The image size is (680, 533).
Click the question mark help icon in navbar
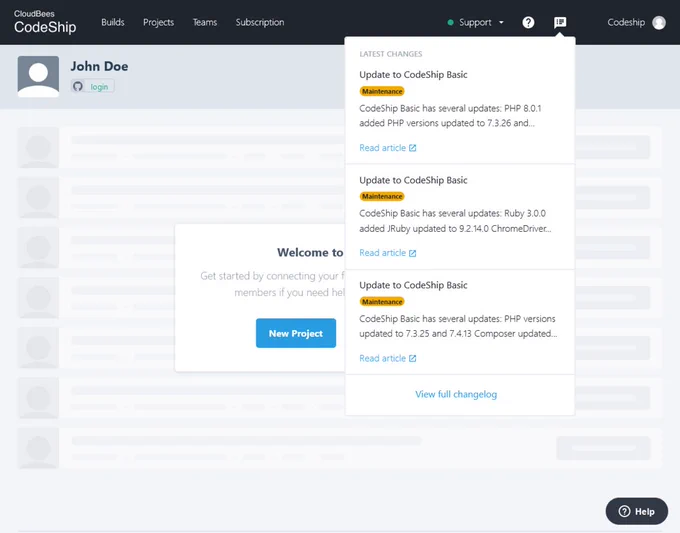pos(528,22)
